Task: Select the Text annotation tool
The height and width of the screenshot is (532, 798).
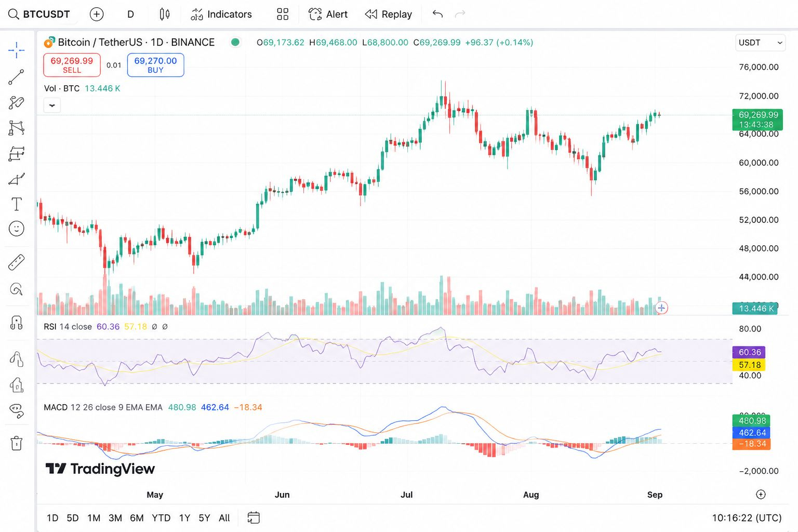Action: (x=17, y=204)
